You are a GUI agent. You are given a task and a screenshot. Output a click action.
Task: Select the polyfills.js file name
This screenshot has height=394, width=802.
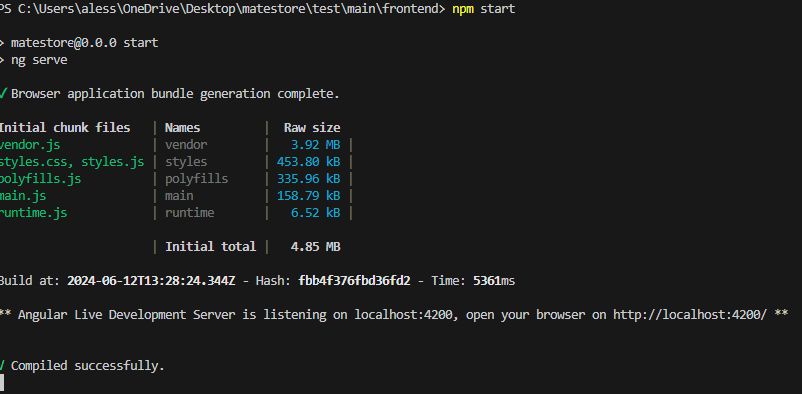click(40, 179)
